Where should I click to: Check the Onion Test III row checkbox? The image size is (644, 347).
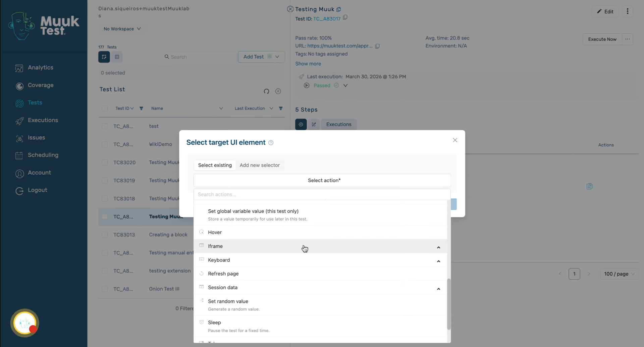pyautogui.click(x=105, y=289)
